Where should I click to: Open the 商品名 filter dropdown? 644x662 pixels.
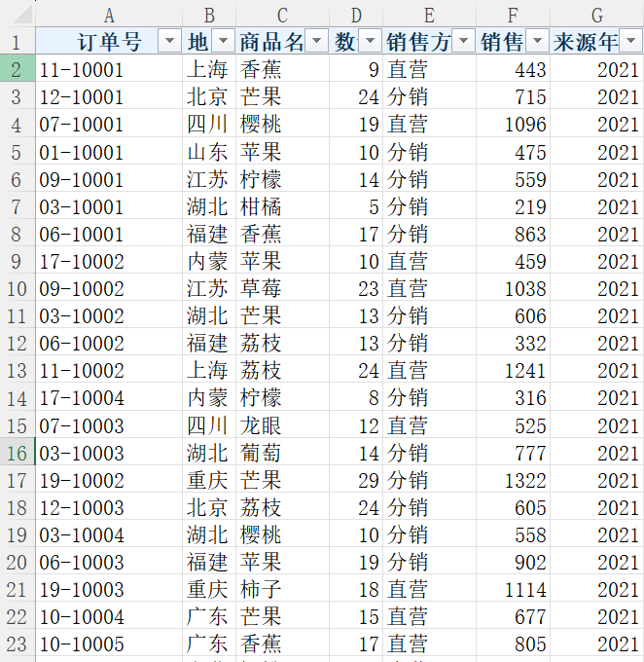[x=317, y=41]
